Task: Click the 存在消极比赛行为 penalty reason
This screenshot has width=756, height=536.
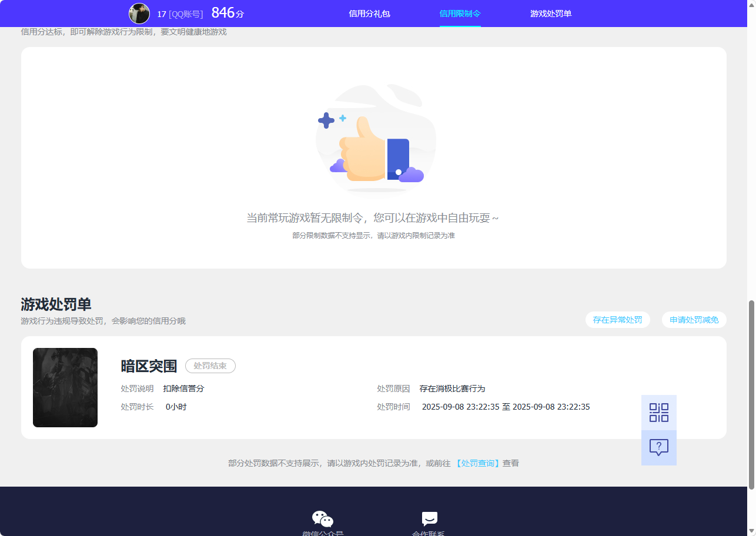Action: point(452,388)
